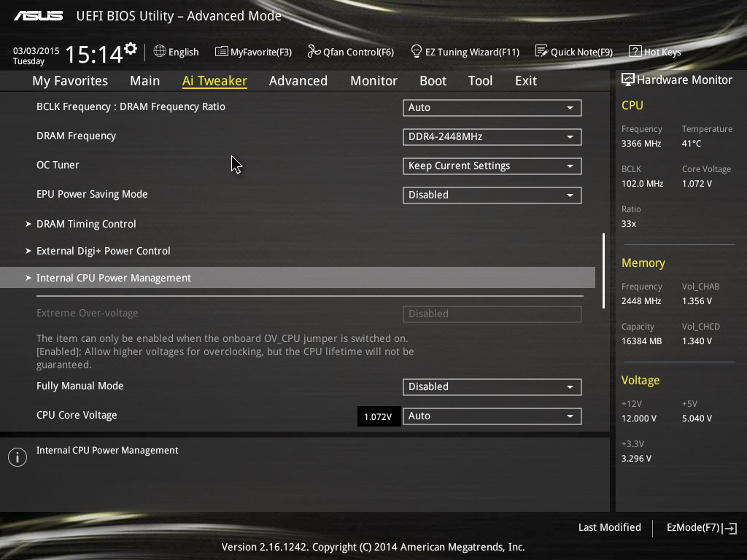
Task: Click the disabled Extreme Over-voltage field
Action: point(492,314)
